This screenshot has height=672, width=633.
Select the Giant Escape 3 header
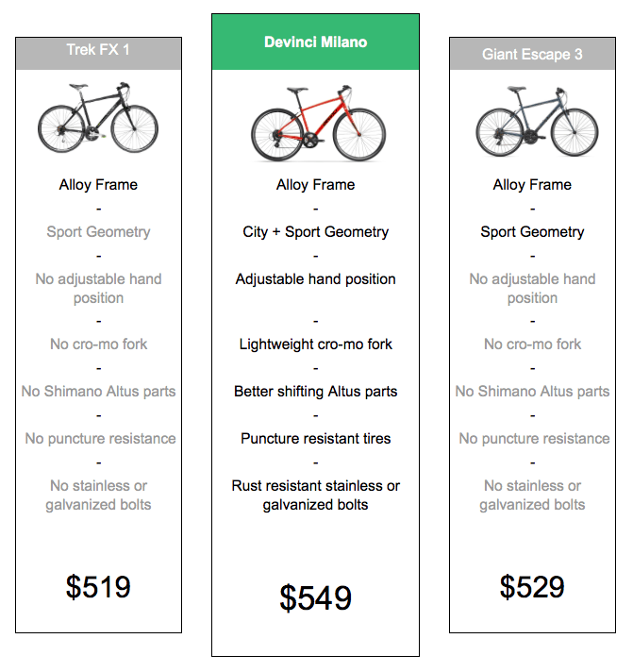(x=532, y=55)
